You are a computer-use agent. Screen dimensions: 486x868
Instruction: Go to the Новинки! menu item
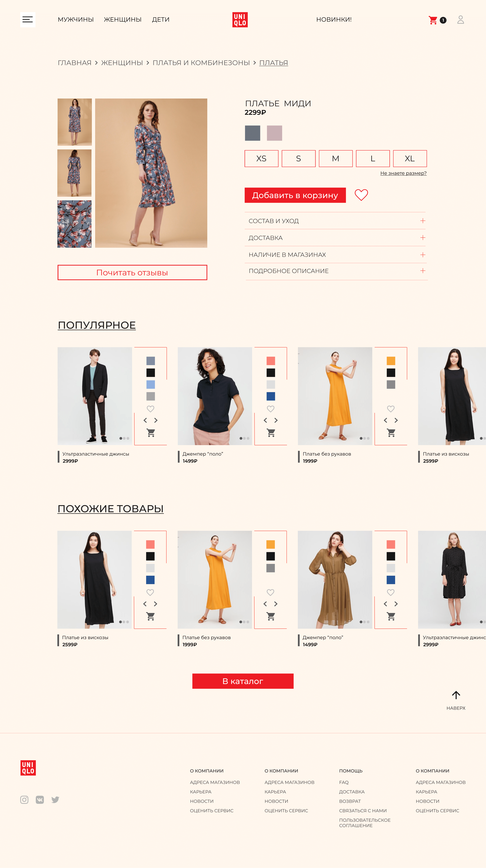tap(334, 20)
